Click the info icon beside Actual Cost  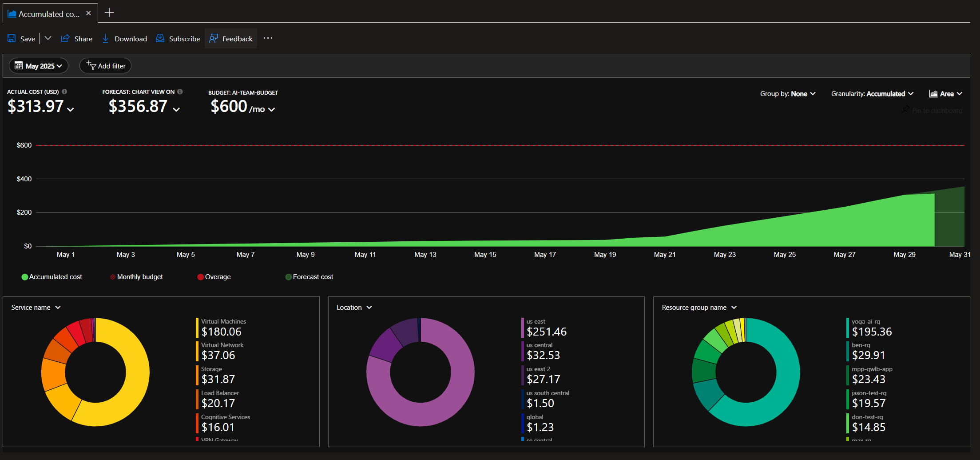tap(64, 92)
